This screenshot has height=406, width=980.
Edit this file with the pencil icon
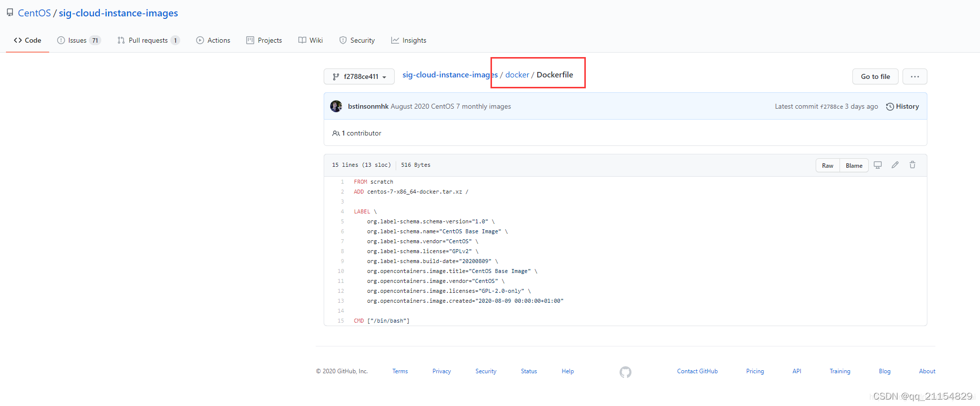(895, 165)
